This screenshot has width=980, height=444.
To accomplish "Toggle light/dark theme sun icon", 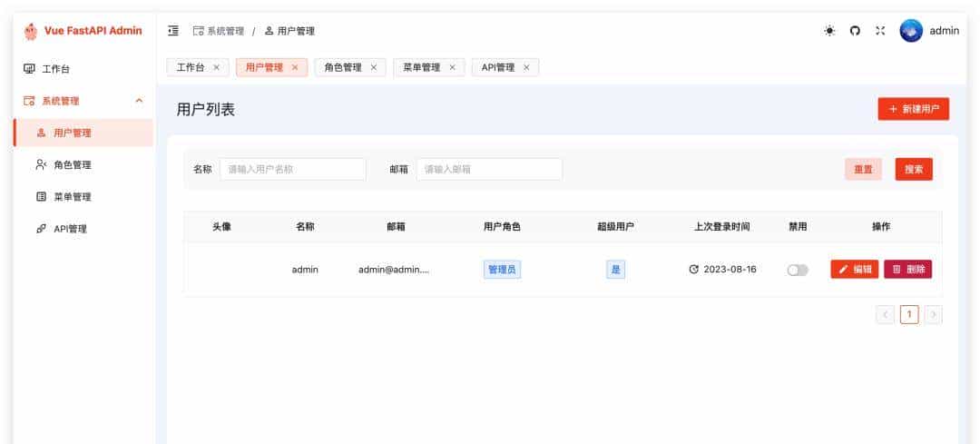I will tap(829, 31).
